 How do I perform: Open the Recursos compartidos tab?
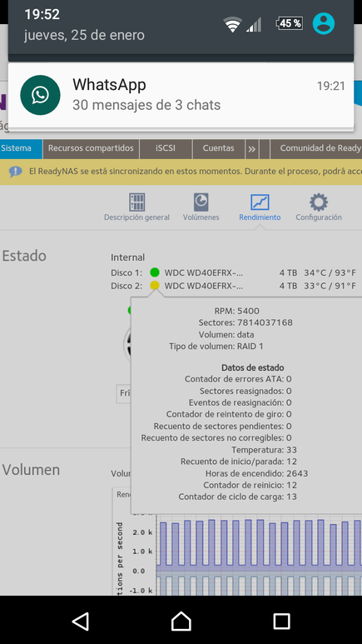coord(91,148)
